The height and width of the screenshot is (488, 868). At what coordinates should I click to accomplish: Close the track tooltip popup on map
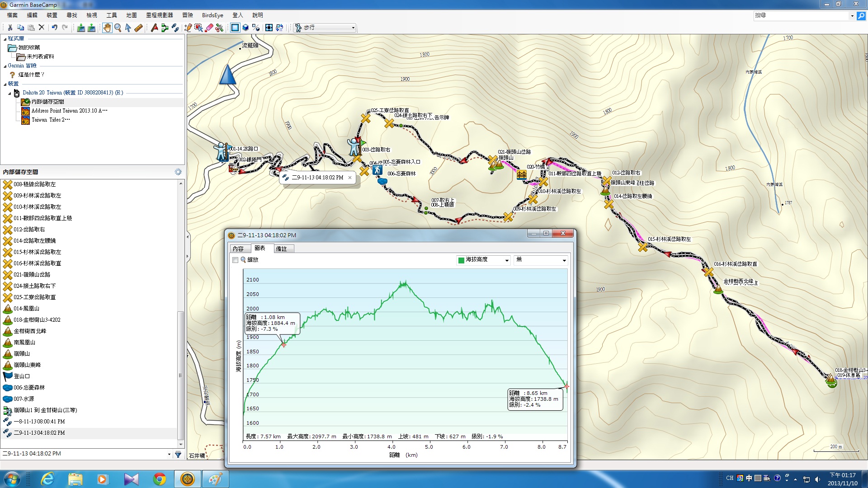pyautogui.click(x=349, y=178)
